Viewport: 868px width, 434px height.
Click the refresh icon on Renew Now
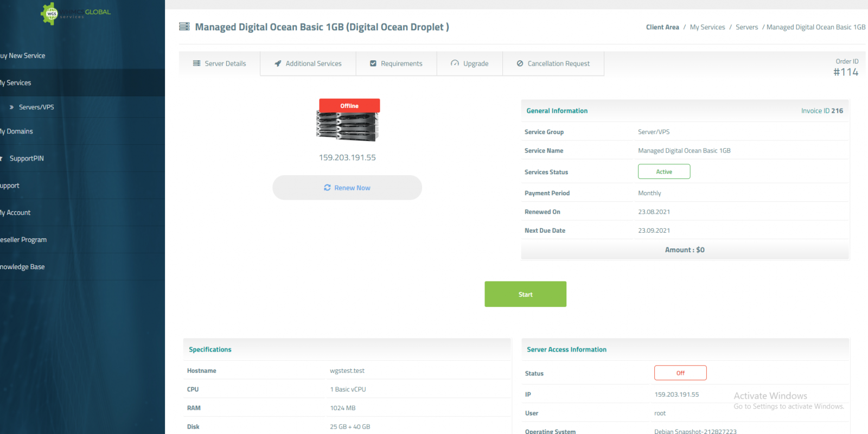(x=327, y=188)
